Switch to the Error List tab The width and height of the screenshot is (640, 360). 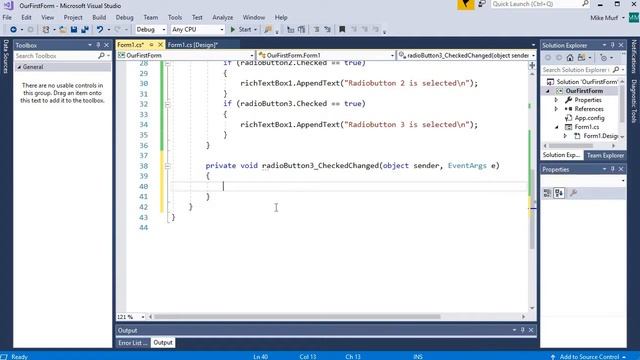point(133,343)
